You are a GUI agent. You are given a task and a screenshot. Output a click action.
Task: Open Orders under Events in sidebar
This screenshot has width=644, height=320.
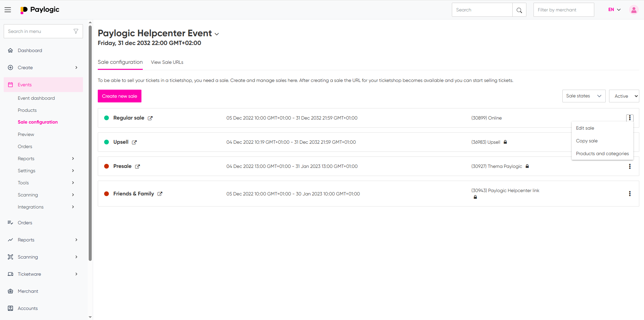coord(25,146)
